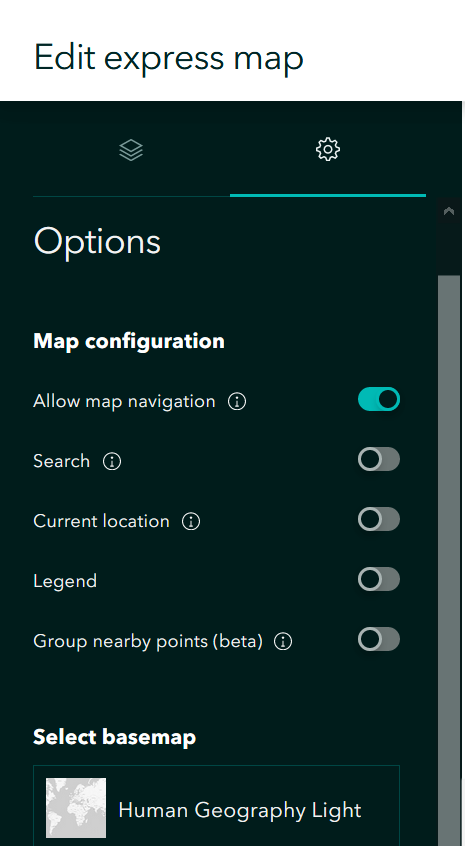This screenshot has height=846, width=465.
Task: Open the layers stack tab
Action: (x=131, y=149)
